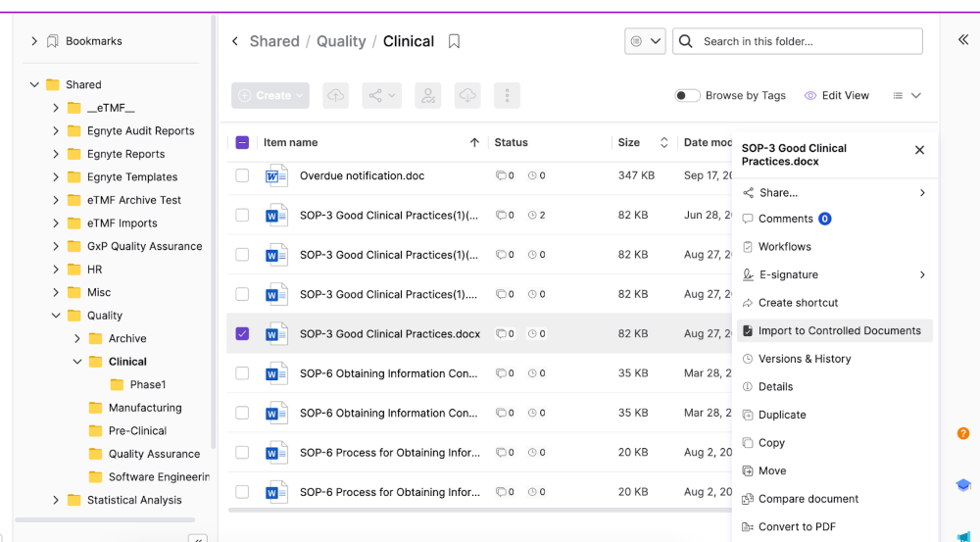Open GxP Quality Assurance folder
The width and height of the screenshot is (980, 542).
(144, 246)
